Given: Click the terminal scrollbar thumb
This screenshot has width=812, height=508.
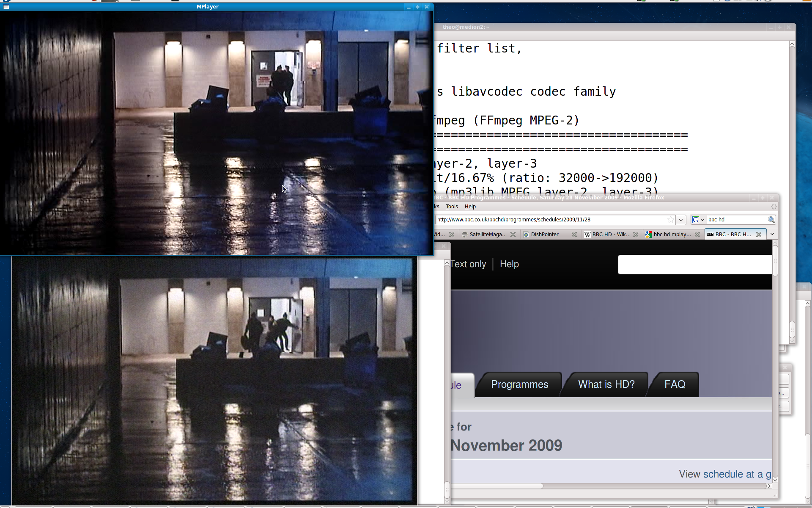Looking at the screenshot, I should 792,329.
